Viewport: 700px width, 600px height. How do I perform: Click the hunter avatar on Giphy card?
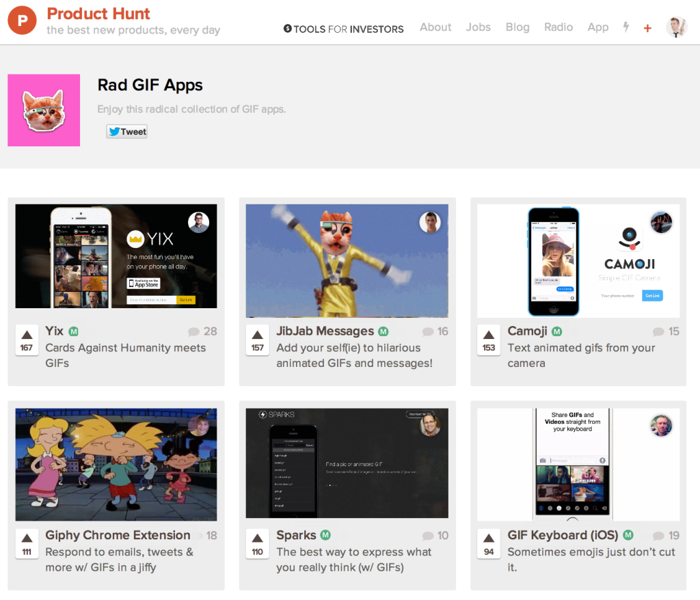(x=199, y=426)
